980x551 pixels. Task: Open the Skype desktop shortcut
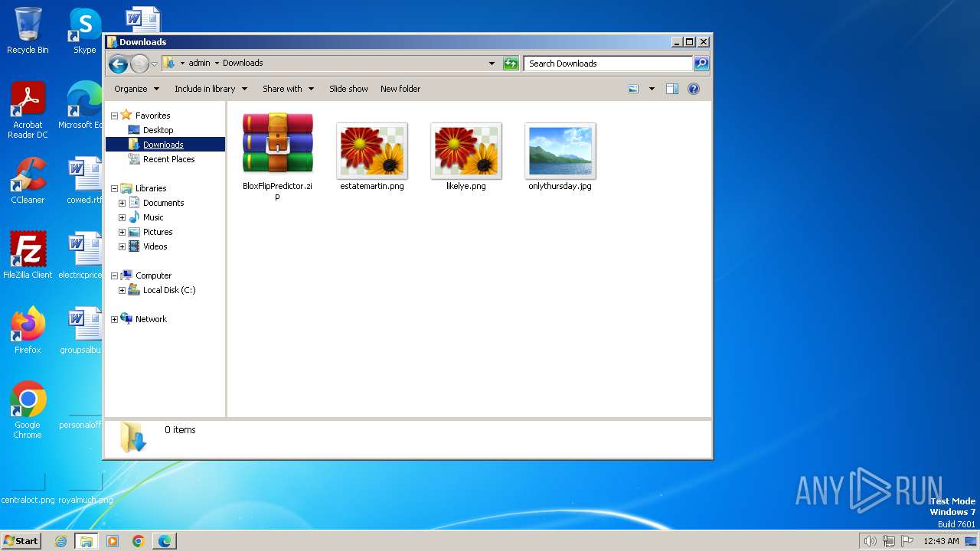click(x=84, y=31)
